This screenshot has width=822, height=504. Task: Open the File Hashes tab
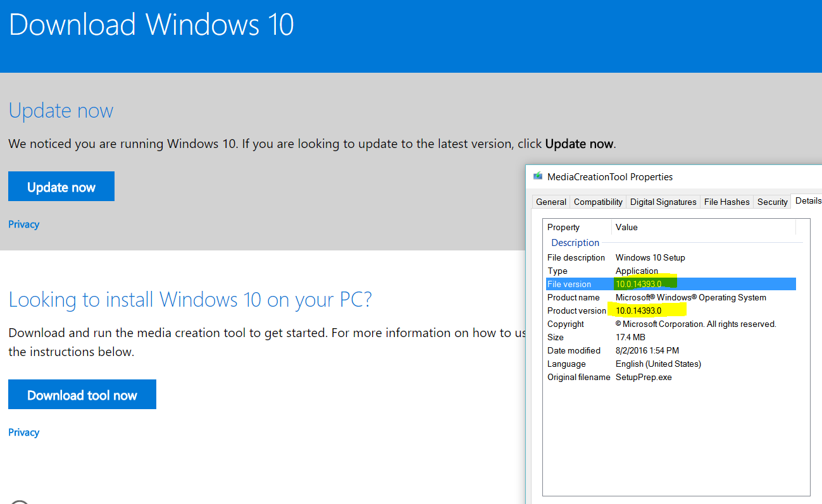726,202
